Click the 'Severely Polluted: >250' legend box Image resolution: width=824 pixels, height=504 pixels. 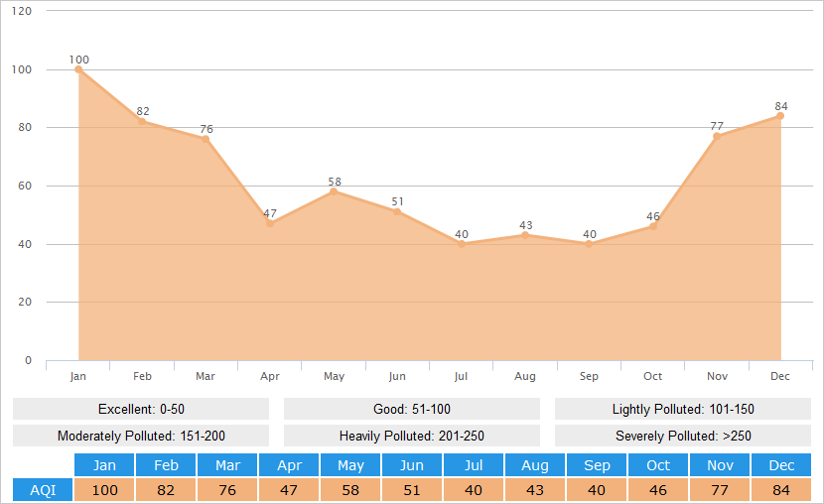click(683, 436)
